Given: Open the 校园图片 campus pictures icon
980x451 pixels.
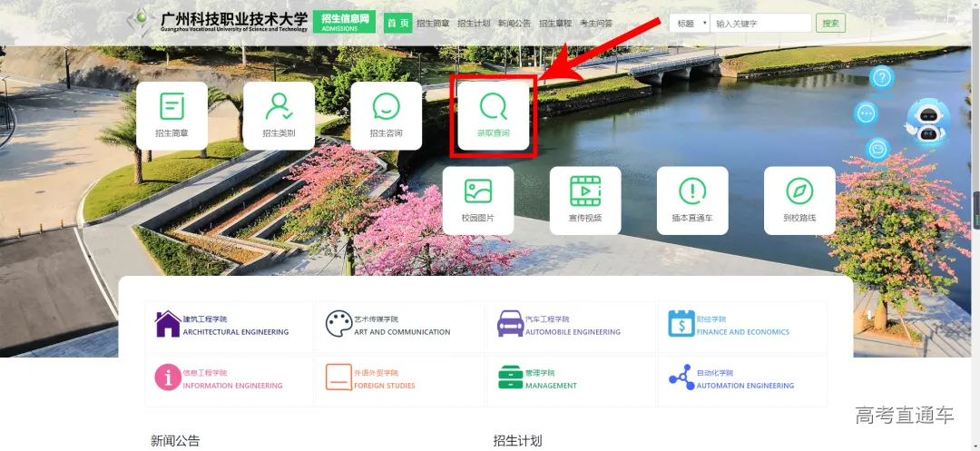Looking at the screenshot, I should click(x=477, y=192).
